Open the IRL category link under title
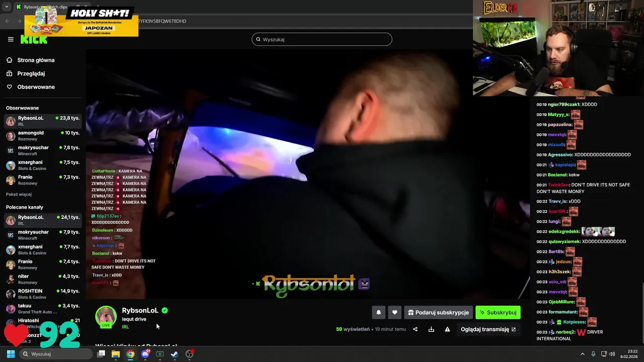 [125, 327]
